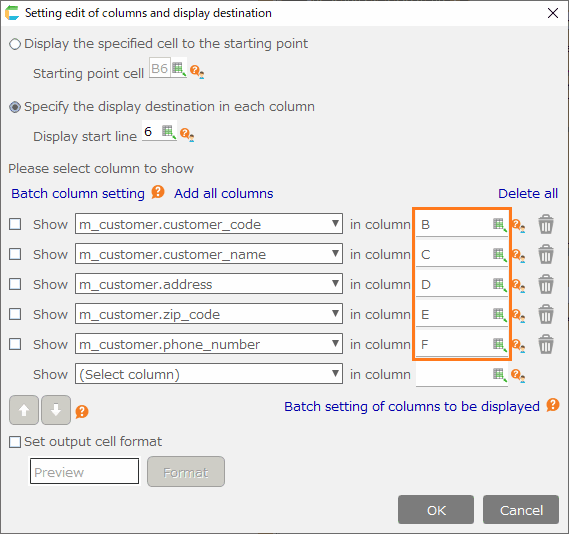The height and width of the screenshot is (534, 569).
Task: Select 'Display the specified cell to the starting point'
Action: pyautogui.click(x=15, y=44)
